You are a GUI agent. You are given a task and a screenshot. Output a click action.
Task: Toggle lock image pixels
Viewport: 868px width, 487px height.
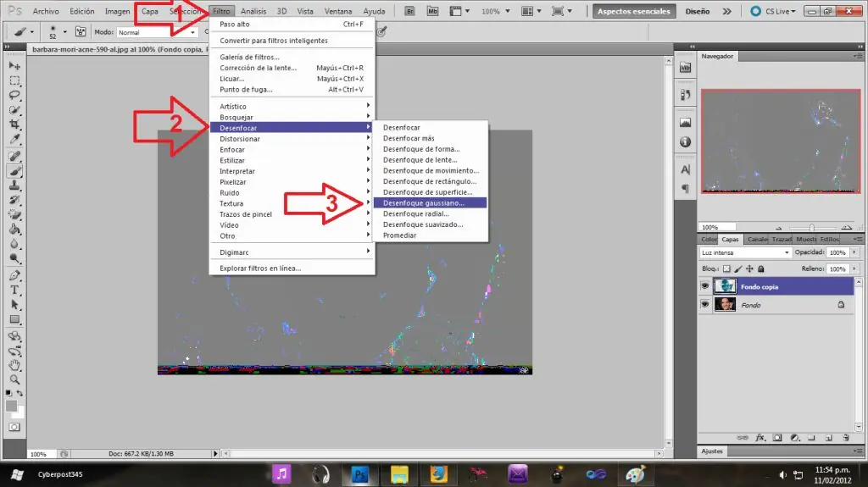(x=738, y=269)
